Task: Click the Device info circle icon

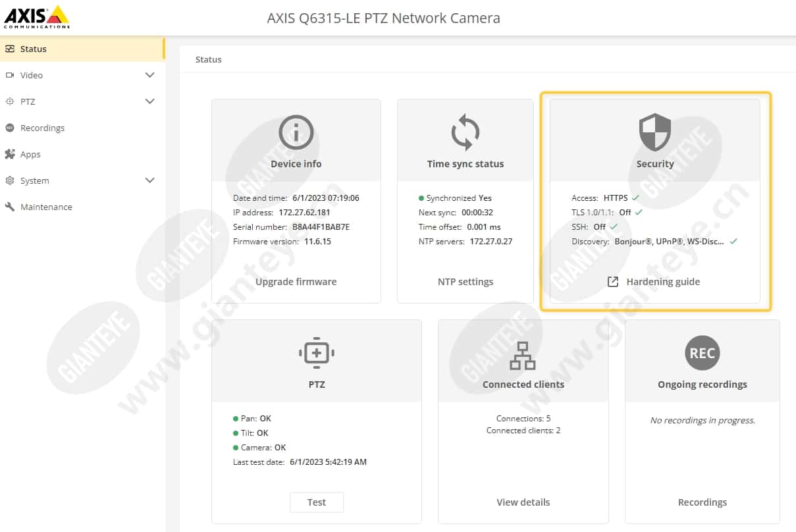Action: click(296, 132)
